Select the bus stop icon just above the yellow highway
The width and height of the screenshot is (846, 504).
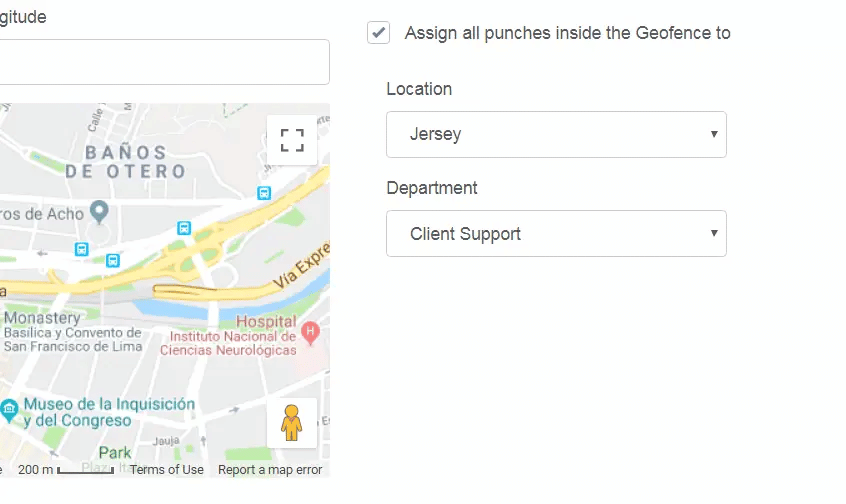(112, 261)
